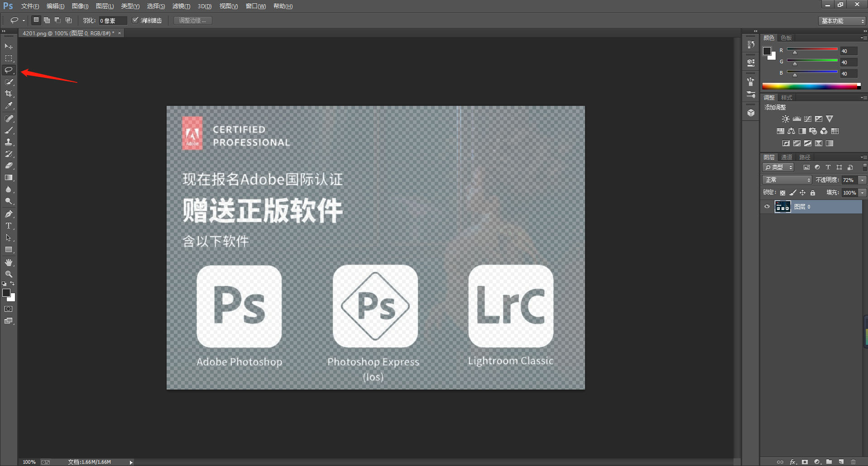
Task: Add a Curves adjustment
Action: click(808, 119)
